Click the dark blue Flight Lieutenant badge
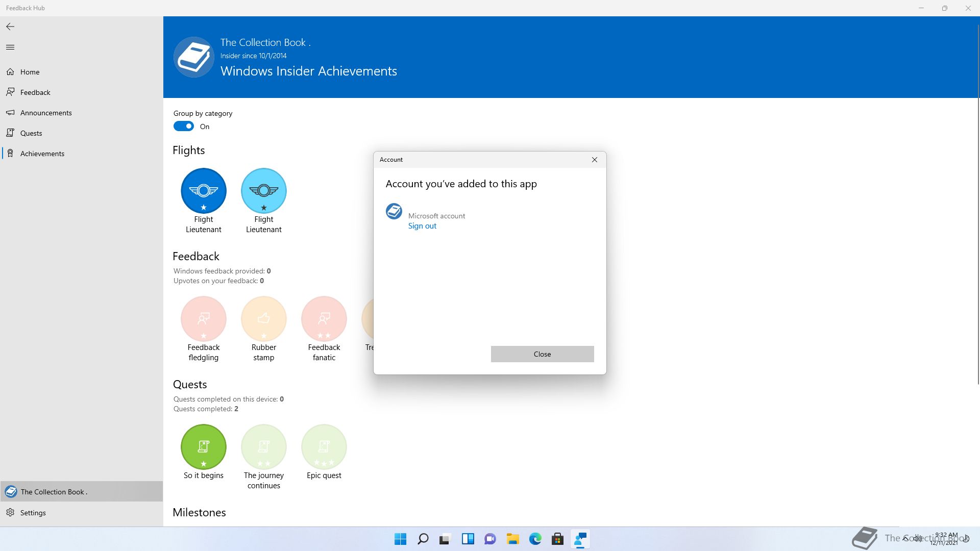The height and width of the screenshot is (551, 980). (204, 191)
